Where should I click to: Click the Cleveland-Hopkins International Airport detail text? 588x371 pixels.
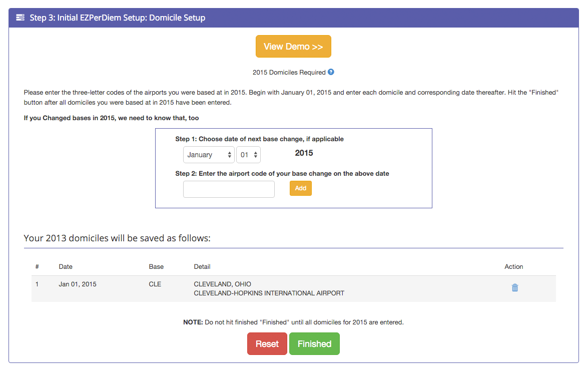point(269,293)
